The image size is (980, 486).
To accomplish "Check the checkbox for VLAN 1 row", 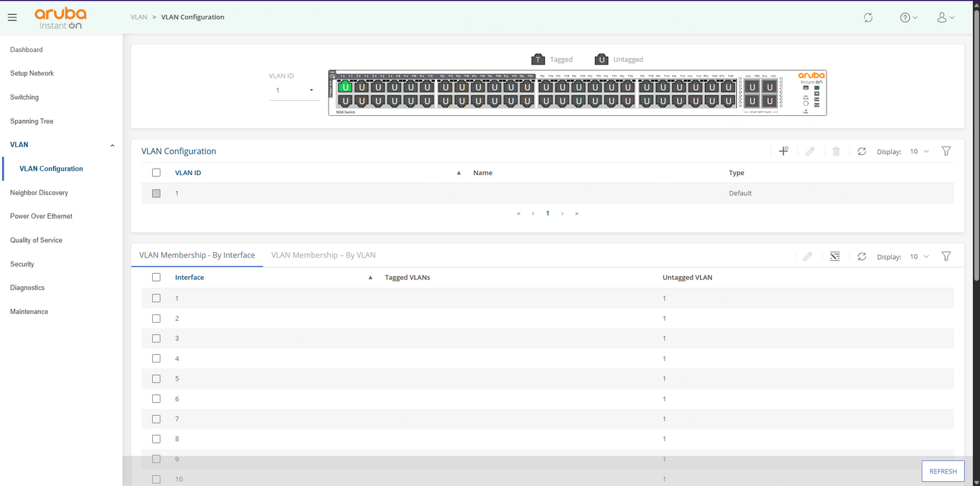I will click(156, 193).
